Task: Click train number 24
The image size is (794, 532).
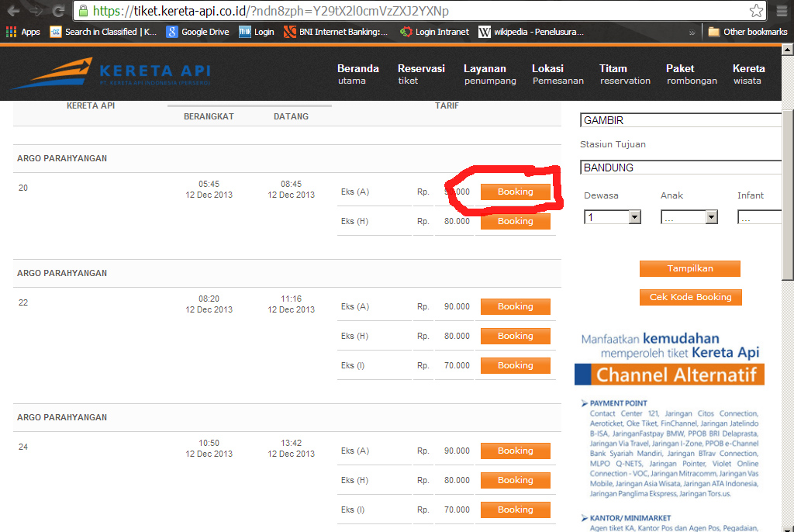Action: pos(23,447)
